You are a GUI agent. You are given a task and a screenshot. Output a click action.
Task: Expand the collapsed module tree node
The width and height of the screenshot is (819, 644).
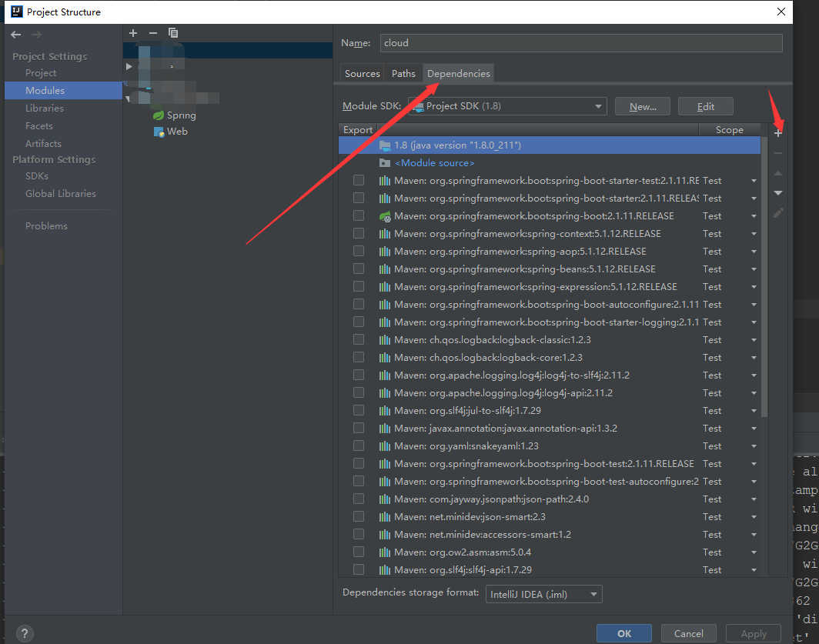tap(129, 66)
